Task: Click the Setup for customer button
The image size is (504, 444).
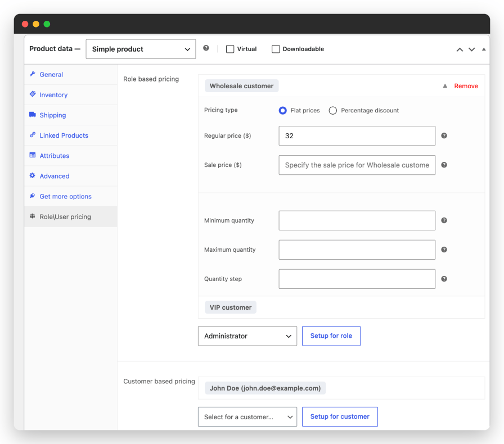Action: 340,416
